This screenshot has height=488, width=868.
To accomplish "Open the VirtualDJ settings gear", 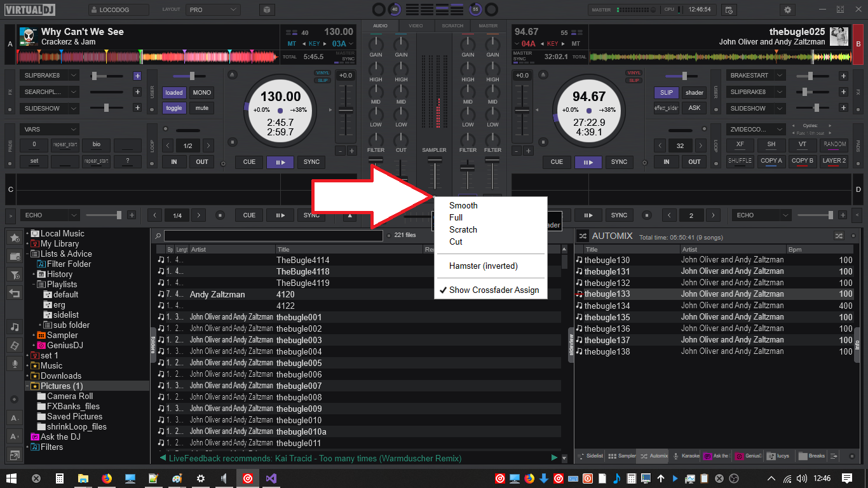I will (x=788, y=10).
